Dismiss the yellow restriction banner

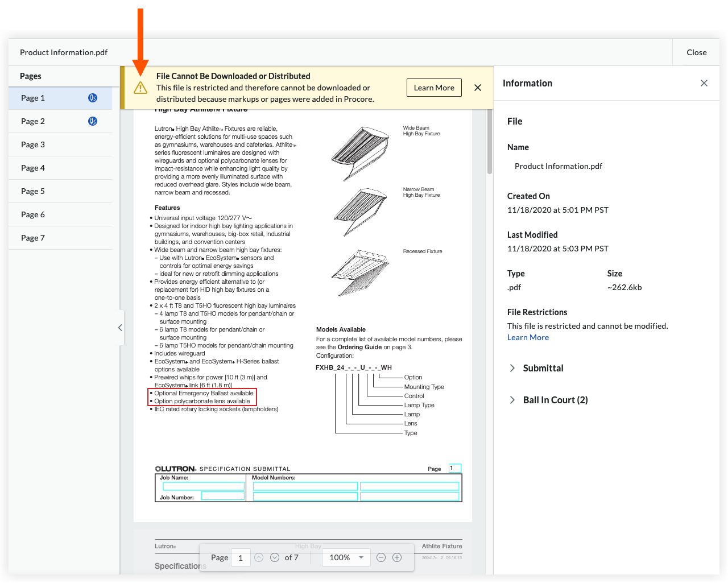tap(478, 88)
